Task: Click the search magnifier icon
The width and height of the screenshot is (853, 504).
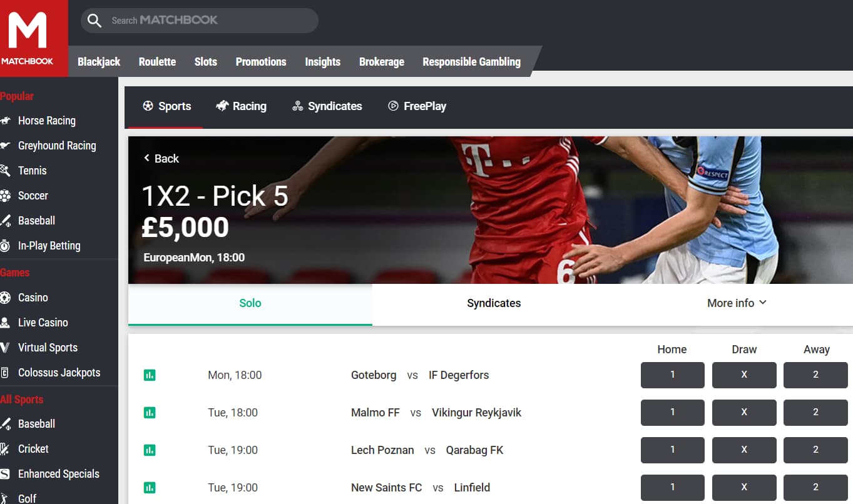Action: (94, 21)
